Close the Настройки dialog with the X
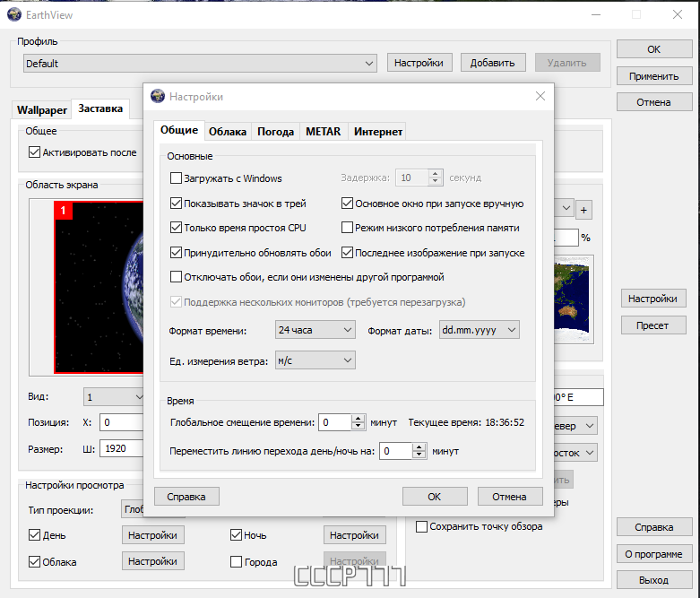Viewport: 700px width, 598px height. click(540, 96)
